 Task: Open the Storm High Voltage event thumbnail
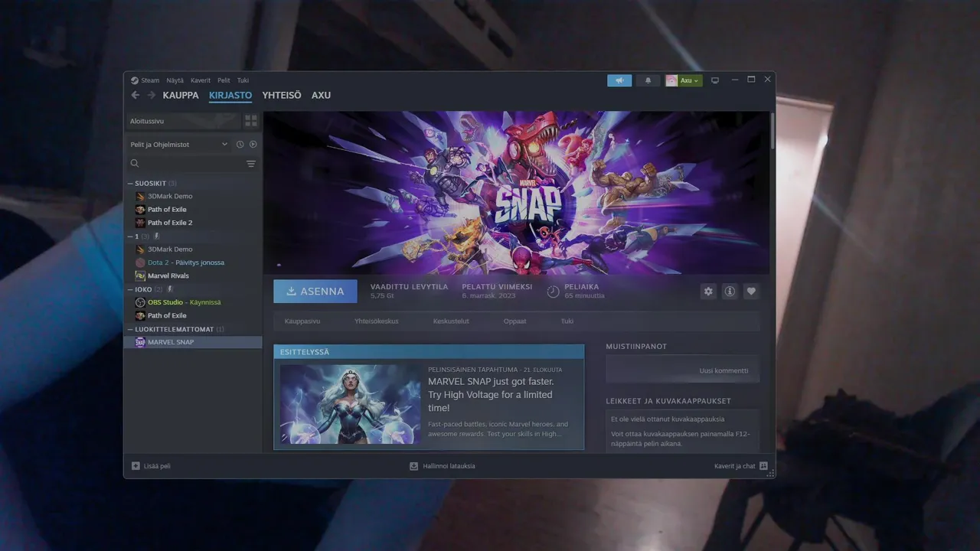350,404
